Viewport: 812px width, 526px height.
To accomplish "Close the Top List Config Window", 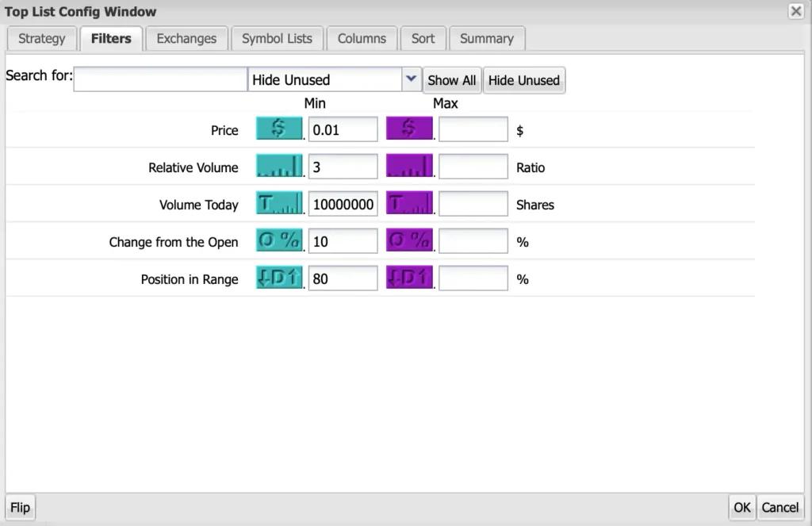I will (x=795, y=11).
